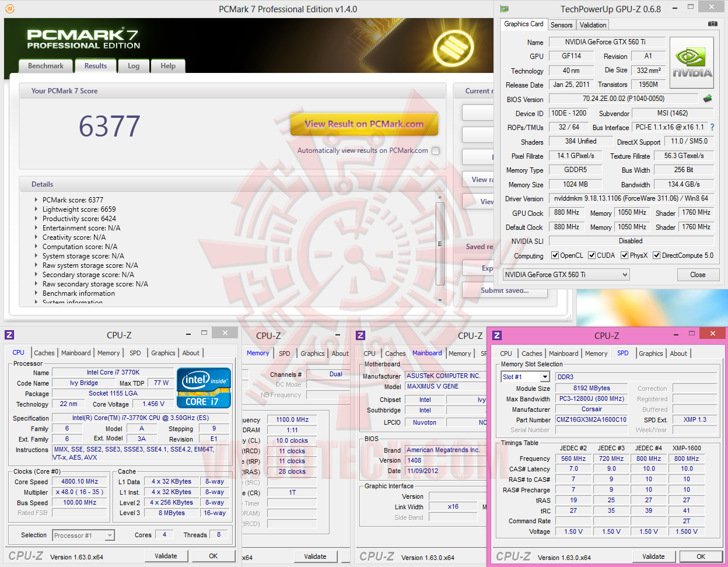Click Validate in the pink SPD CPU-Z window
The image size is (728, 567).
point(653,556)
